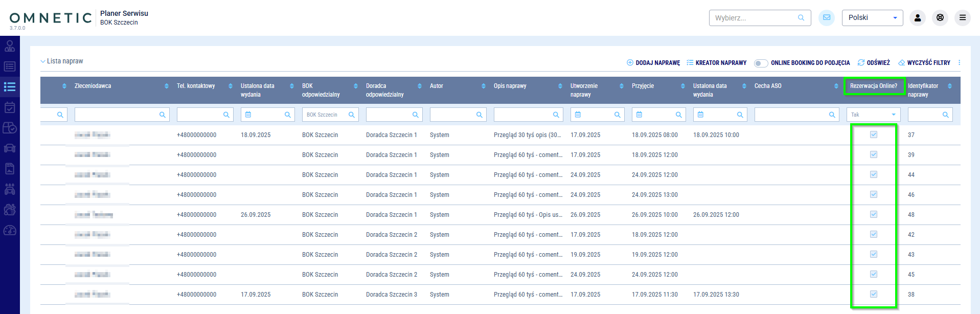This screenshot has width=980, height=314.
Task: Toggle Rezerwacja Online checkbox for repair 37
Action: 873,134
